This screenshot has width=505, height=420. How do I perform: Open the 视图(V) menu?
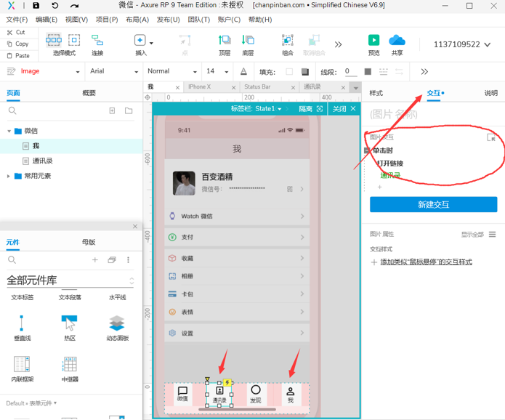[76, 20]
